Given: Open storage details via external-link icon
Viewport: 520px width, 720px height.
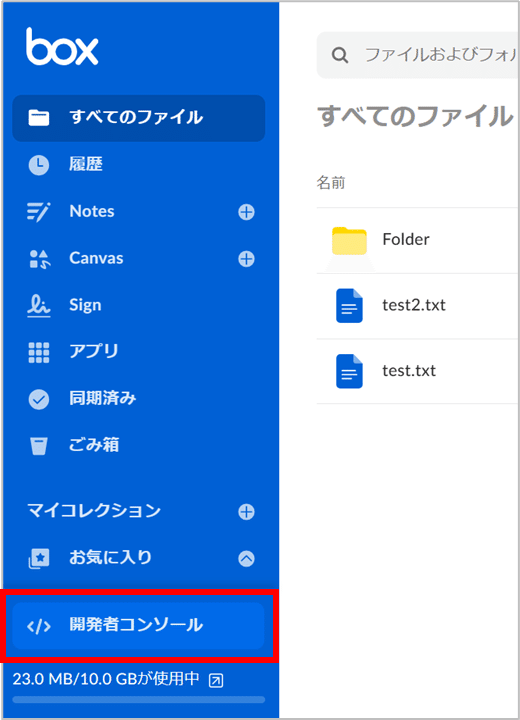Looking at the screenshot, I should coord(216,680).
